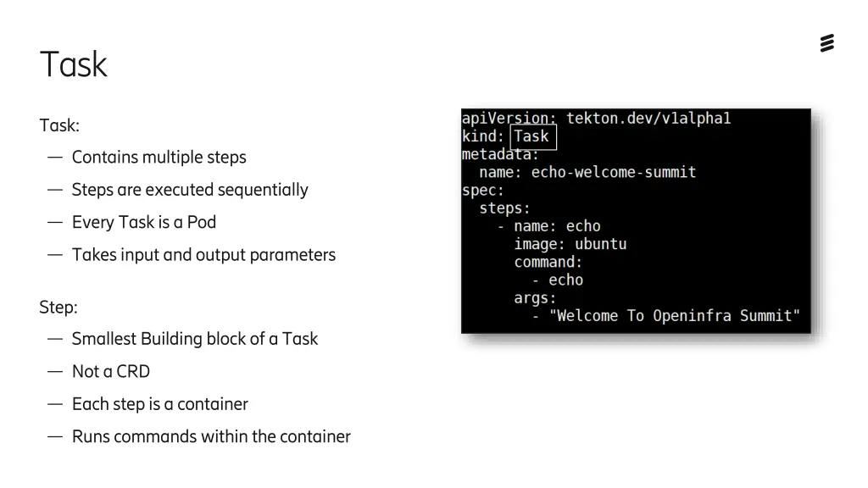The image size is (868, 488).
Task: Click "Runs commands within the container" line
Action: pyautogui.click(x=211, y=436)
